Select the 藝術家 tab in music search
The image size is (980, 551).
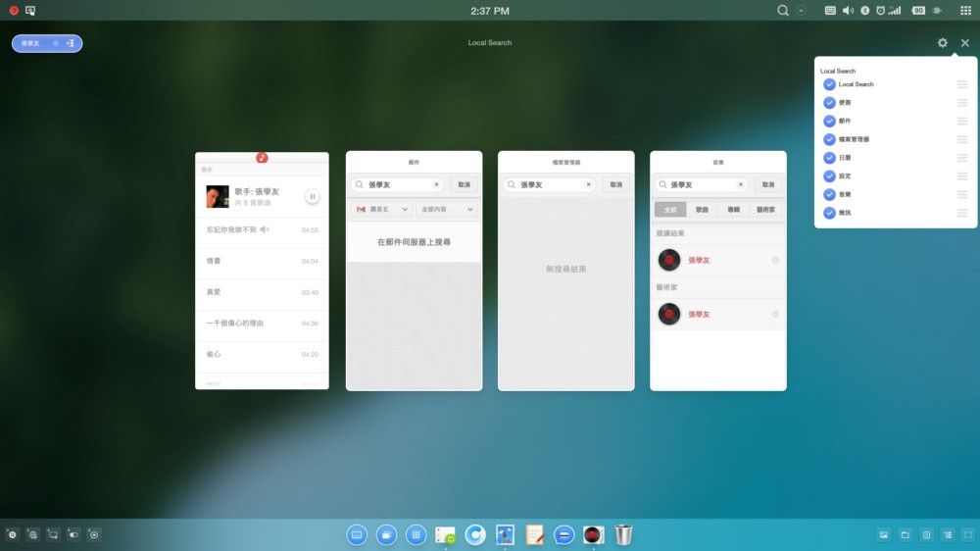[x=764, y=209]
